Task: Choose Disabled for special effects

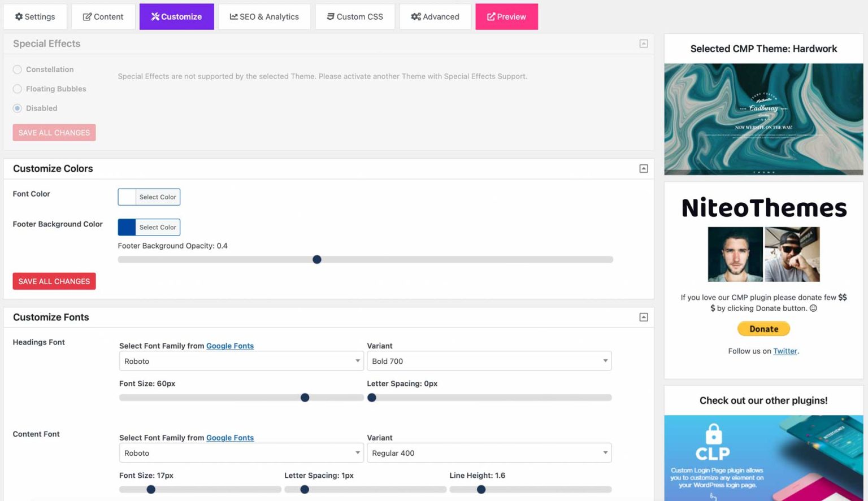Action: point(17,108)
